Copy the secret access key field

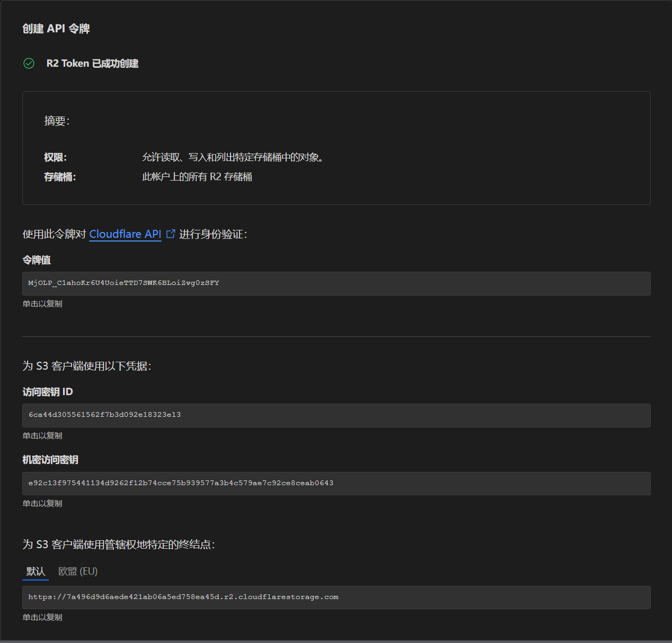(x=337, y=484)
